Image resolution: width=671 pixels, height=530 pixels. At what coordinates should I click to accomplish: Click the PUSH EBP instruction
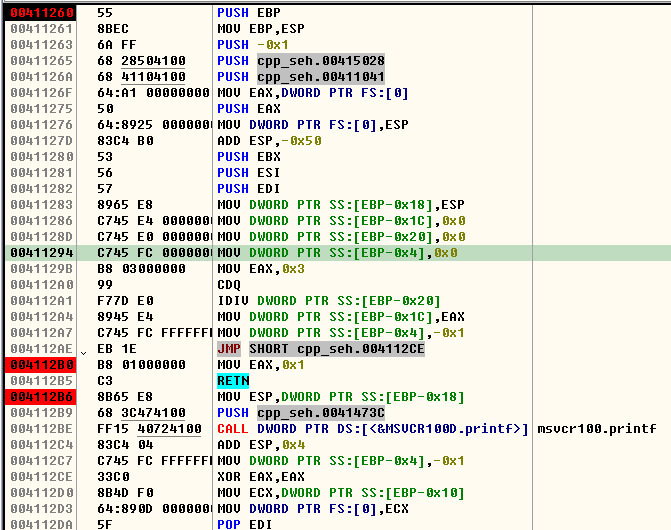coord(249,13)
